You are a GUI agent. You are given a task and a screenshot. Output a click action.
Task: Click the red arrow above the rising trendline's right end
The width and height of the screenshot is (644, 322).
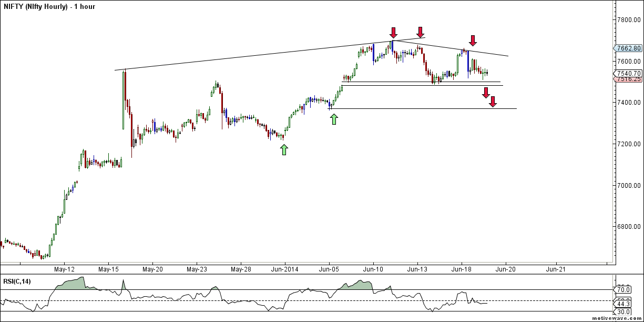(x=420, y=32)
